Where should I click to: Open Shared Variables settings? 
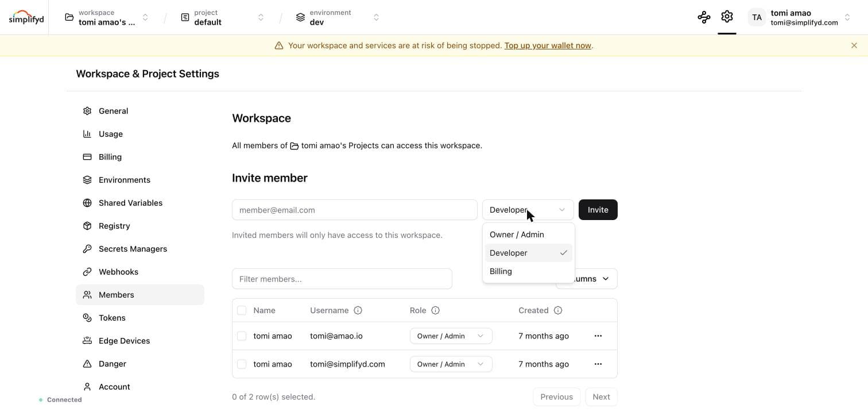click(140, 203)
